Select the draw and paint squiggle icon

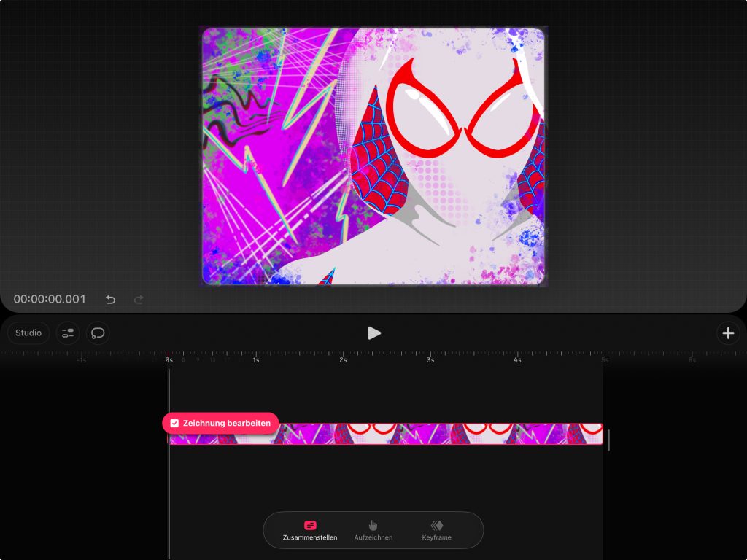98,333
